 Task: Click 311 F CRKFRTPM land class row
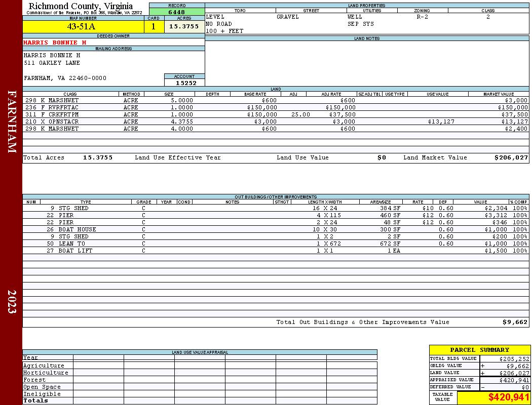click(x=276, y=114)
